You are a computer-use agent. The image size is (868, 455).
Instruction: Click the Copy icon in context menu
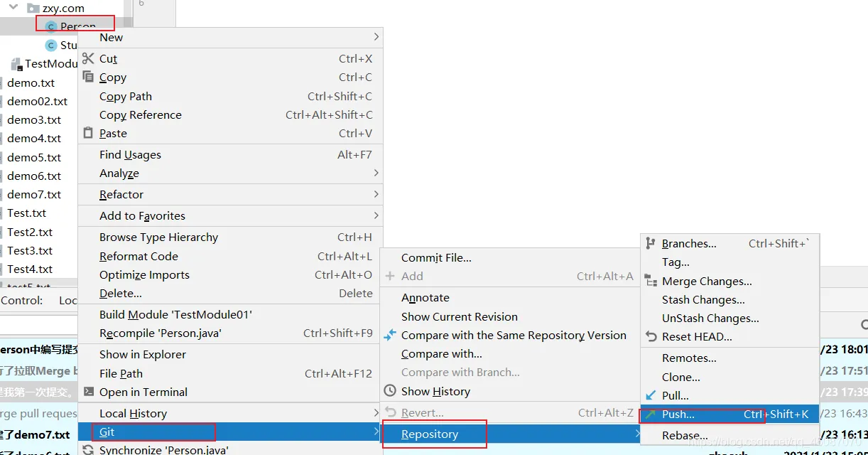point(88,77)
